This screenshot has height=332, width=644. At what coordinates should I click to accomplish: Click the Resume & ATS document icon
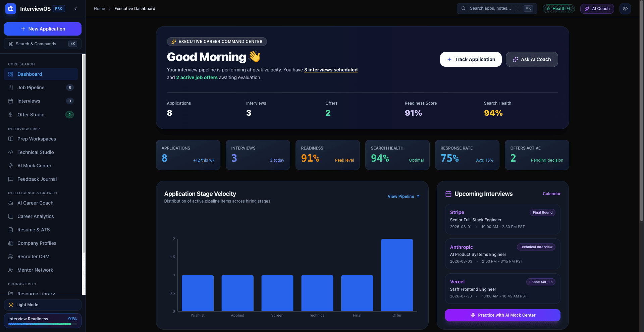[11, 230]
